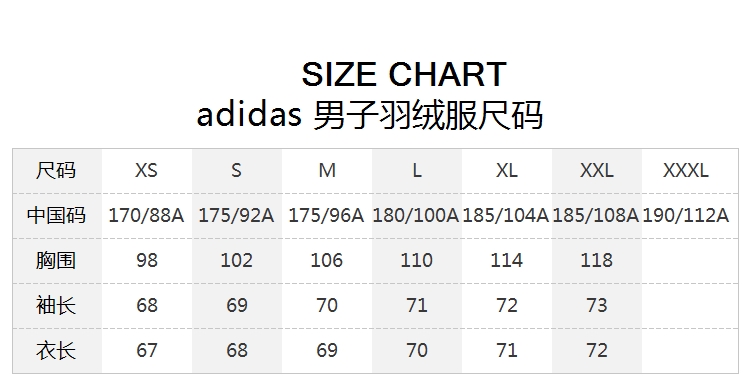Click the XXXL size column header

[685, 170]
